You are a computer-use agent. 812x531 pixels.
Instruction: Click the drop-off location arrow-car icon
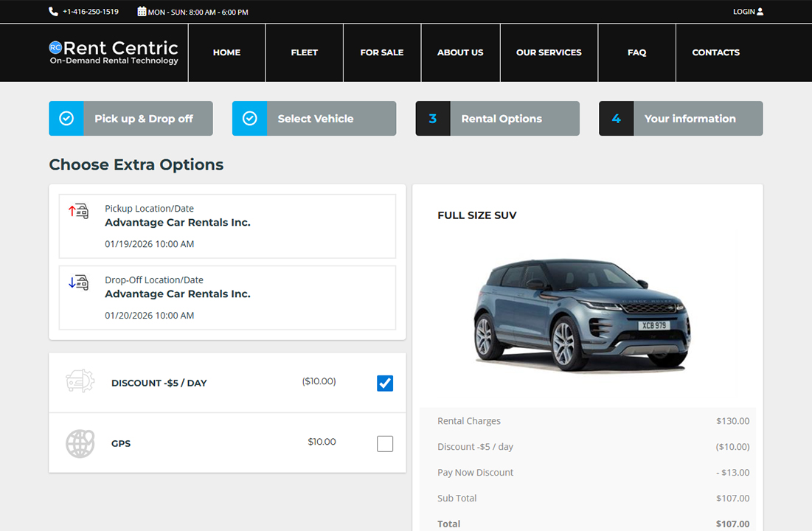[78, 282]
